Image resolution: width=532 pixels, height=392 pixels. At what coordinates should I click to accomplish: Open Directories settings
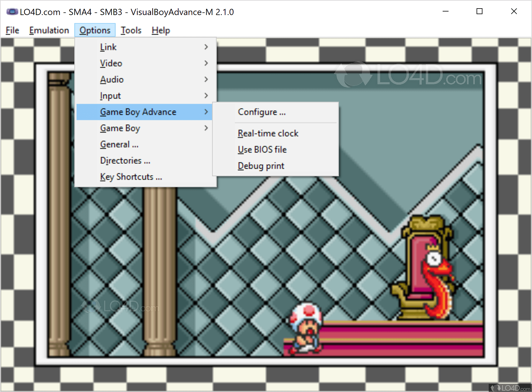click(145, 161)
